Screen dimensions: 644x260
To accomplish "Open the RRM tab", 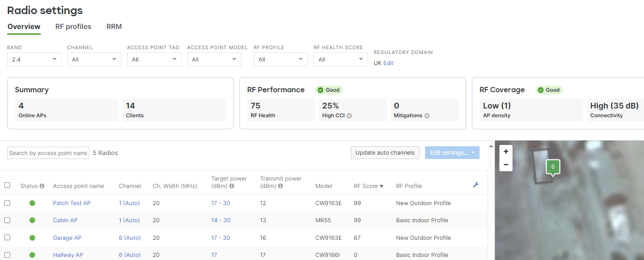I will (114, 26).
